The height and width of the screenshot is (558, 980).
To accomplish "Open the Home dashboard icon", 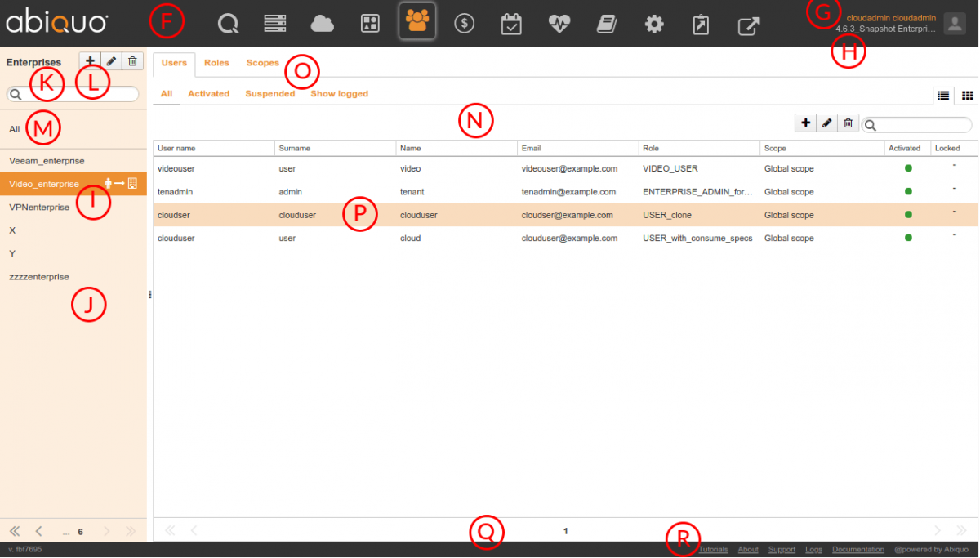I will (x=228, y=24).
